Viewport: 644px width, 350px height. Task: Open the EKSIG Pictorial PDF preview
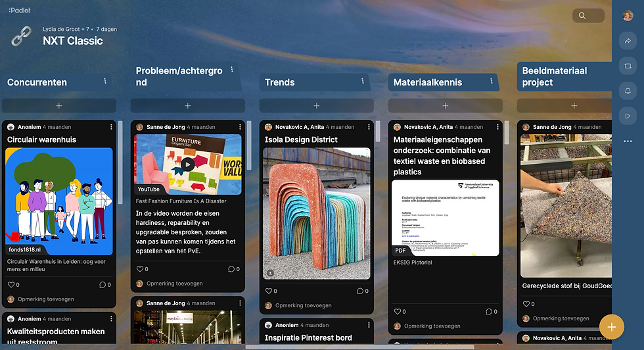click(x=446, y=218)
